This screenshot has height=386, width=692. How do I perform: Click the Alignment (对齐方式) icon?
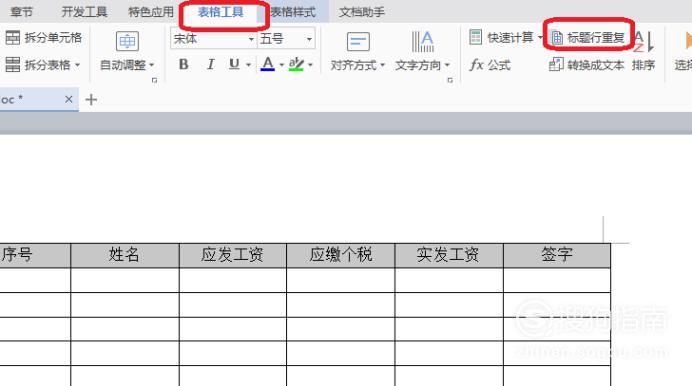click(x=358, y=42)
